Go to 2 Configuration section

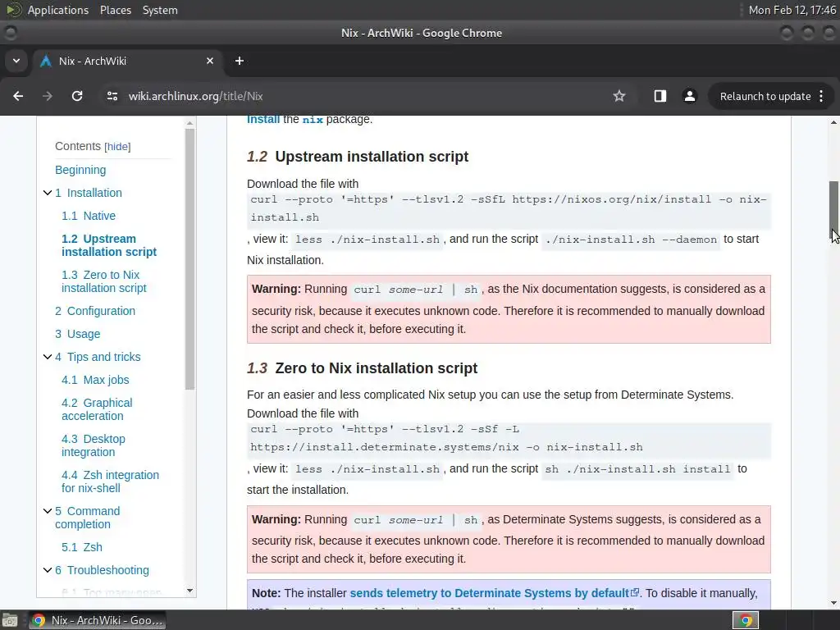95,311
